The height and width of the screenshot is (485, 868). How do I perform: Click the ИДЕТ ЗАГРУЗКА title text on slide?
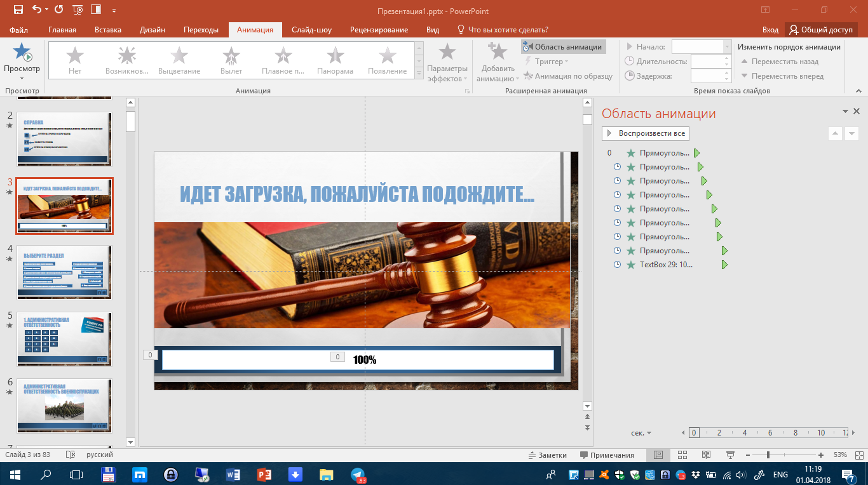point(357,194)
